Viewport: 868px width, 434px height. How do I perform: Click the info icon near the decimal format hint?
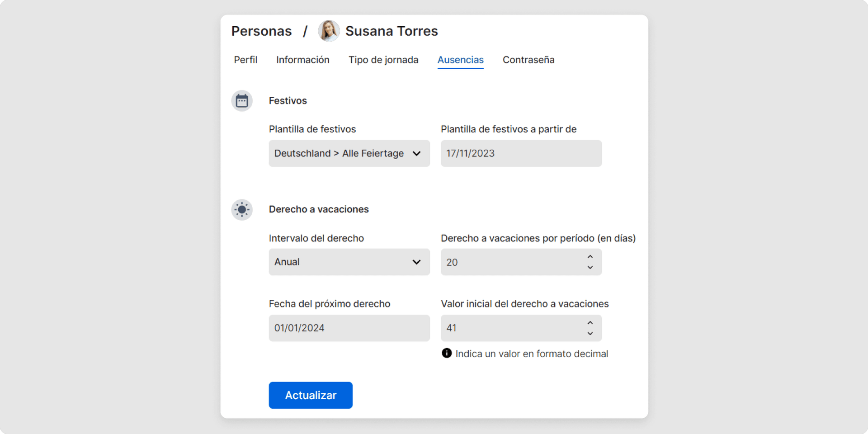point(446,354)
